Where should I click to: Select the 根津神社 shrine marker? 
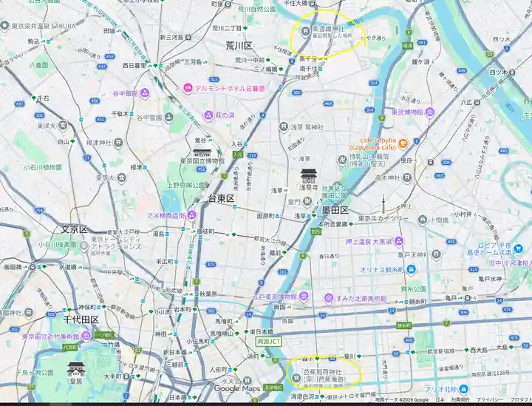118,142
